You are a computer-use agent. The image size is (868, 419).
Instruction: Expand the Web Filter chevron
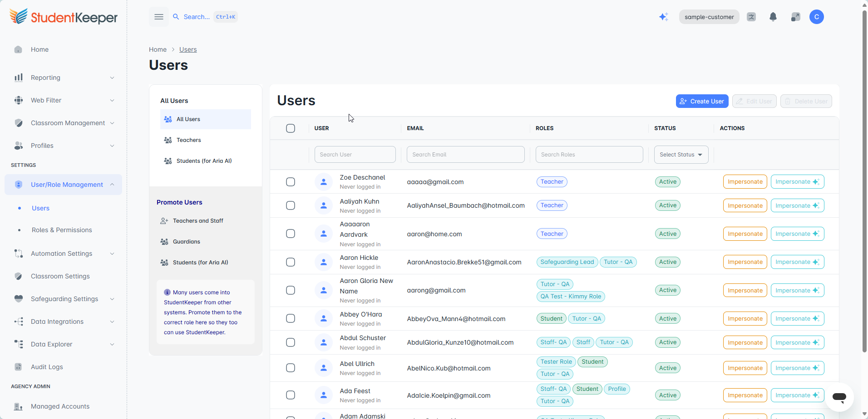click(112, 100)
